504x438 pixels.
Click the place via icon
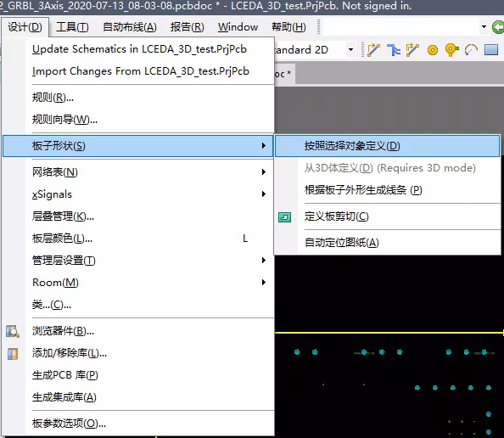(x=452, y=50)
